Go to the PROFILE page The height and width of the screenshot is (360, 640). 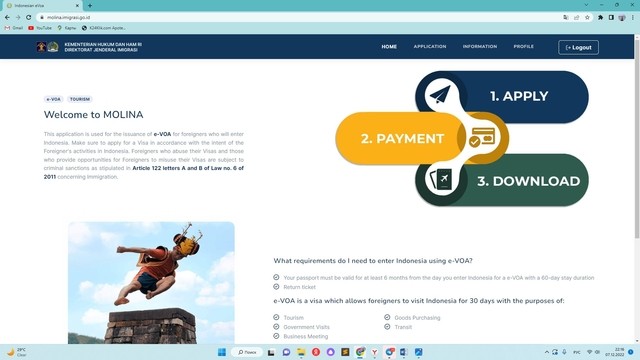pyautogui.click(x=524, y=47)
